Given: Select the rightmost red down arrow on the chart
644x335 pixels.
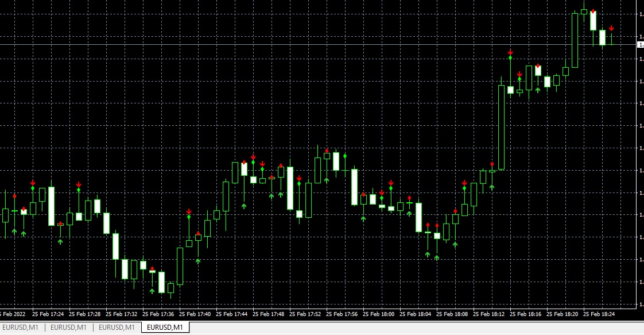Looking at the screenshot, I should point(611,28).
